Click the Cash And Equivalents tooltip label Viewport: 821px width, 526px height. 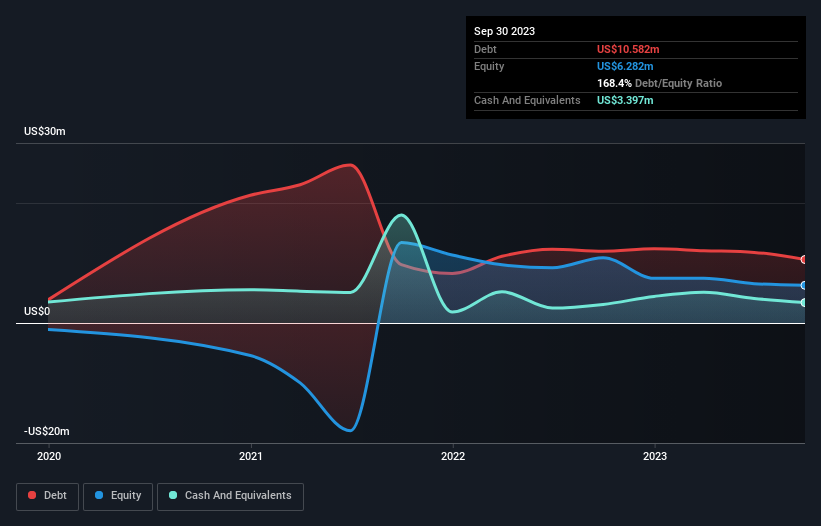point(527,100)
